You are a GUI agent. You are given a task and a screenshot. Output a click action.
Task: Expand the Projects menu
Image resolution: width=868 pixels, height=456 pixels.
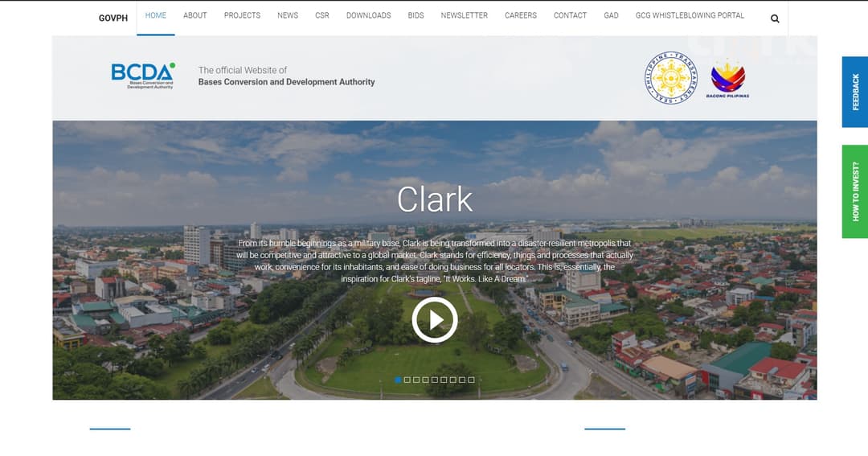242,15
